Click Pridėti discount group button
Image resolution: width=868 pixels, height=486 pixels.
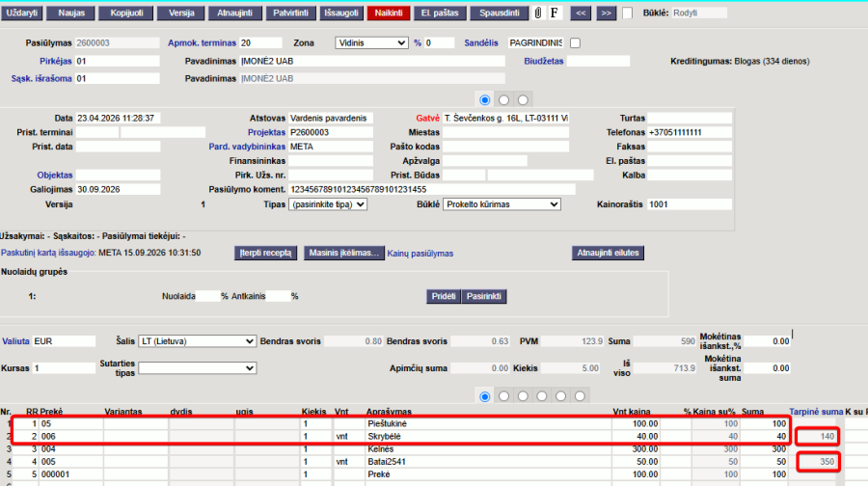coord(444,296)
